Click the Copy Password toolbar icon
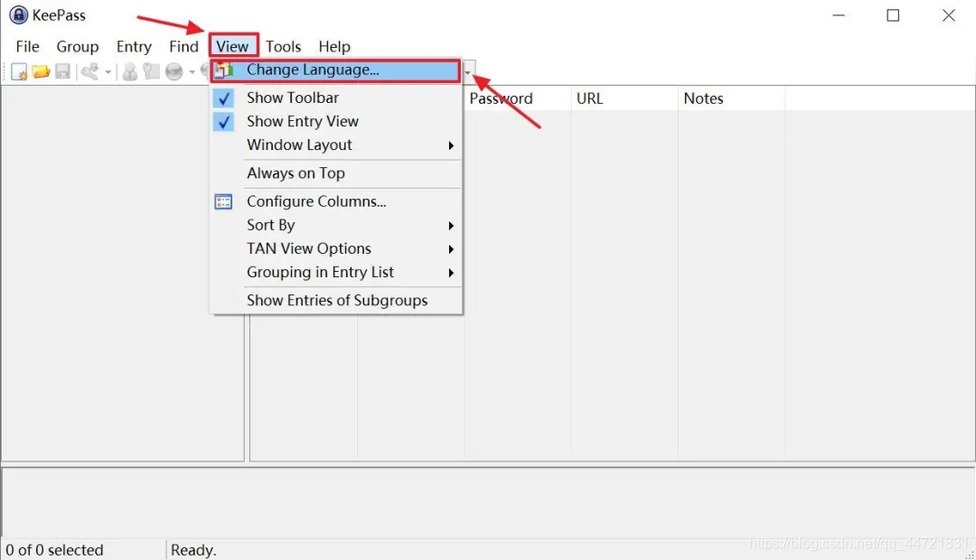 point(151,72)
